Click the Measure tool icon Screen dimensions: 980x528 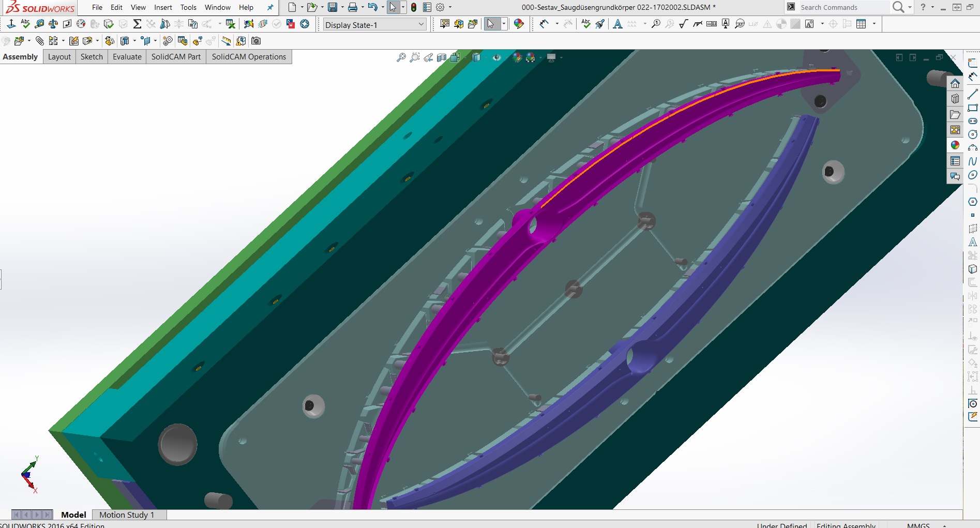pos(39,24)
